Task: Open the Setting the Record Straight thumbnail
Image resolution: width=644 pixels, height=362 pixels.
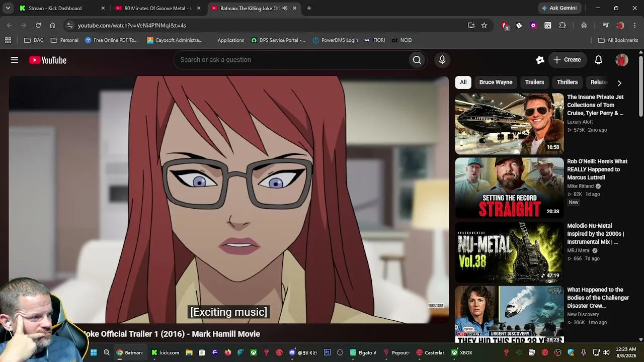Action: pyautogui.click(x=510, y=188)
